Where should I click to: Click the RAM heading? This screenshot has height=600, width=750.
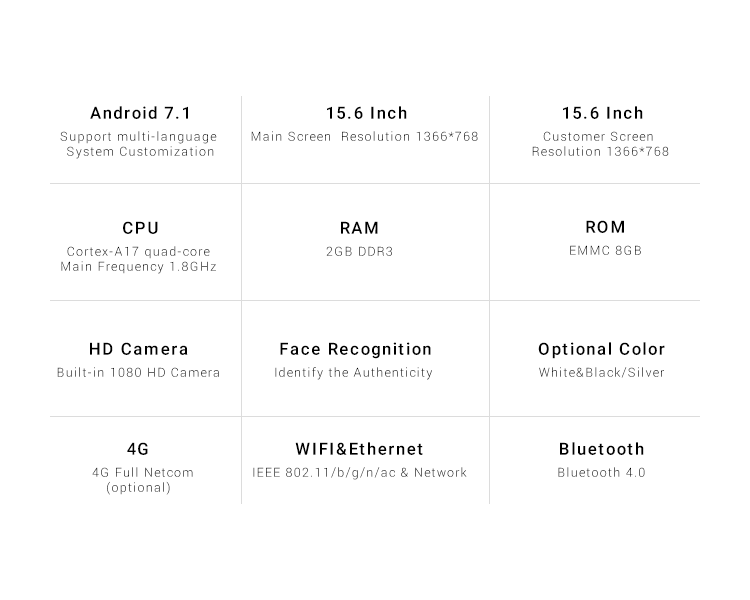pyautogui.click(x=359, y=228)
